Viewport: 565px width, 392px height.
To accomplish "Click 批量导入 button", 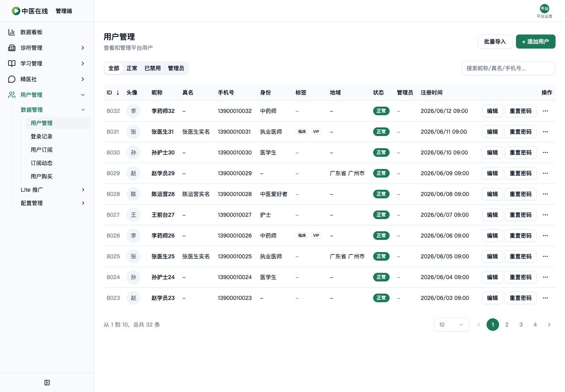I will [495, 42].
